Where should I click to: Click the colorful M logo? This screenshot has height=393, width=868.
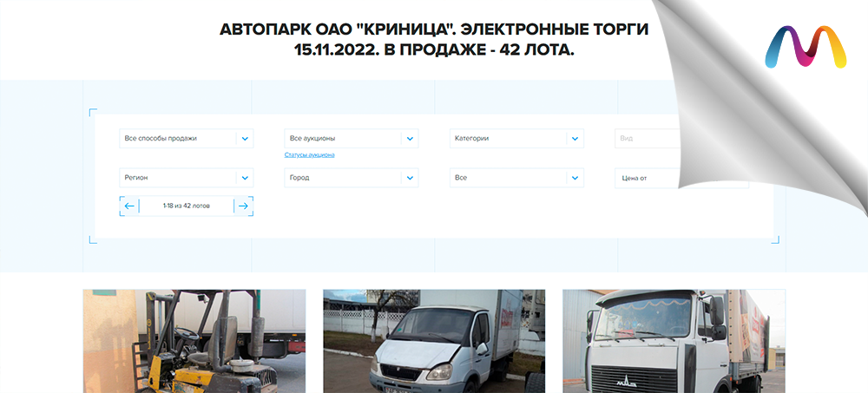click(806, 47)
